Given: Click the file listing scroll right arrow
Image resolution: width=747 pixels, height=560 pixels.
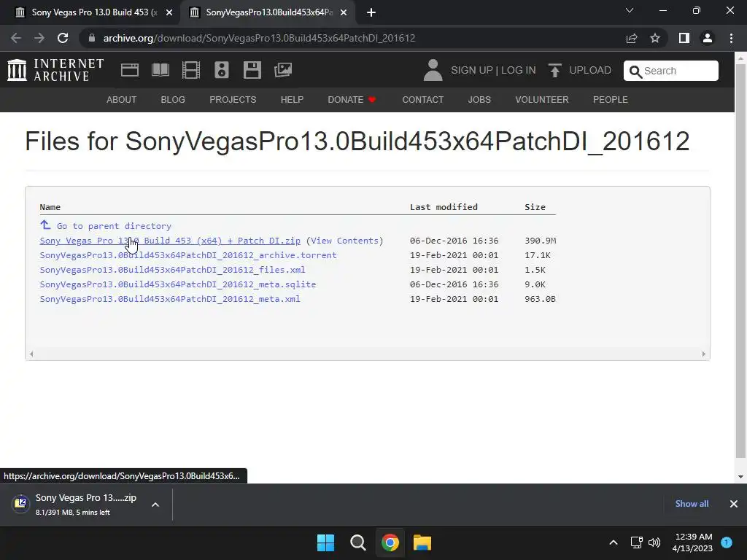Looking at the screenshot, I should click(704, 354).
